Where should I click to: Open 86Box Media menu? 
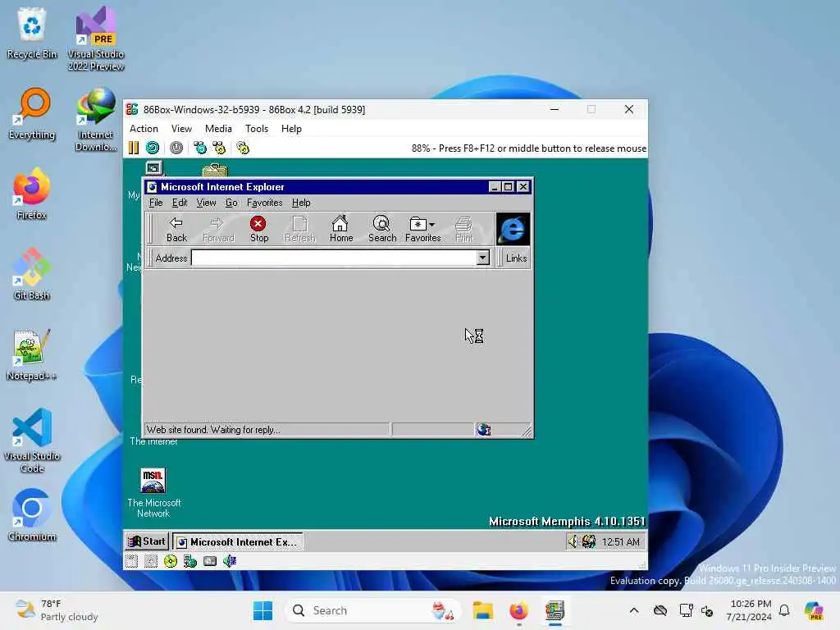218,129
